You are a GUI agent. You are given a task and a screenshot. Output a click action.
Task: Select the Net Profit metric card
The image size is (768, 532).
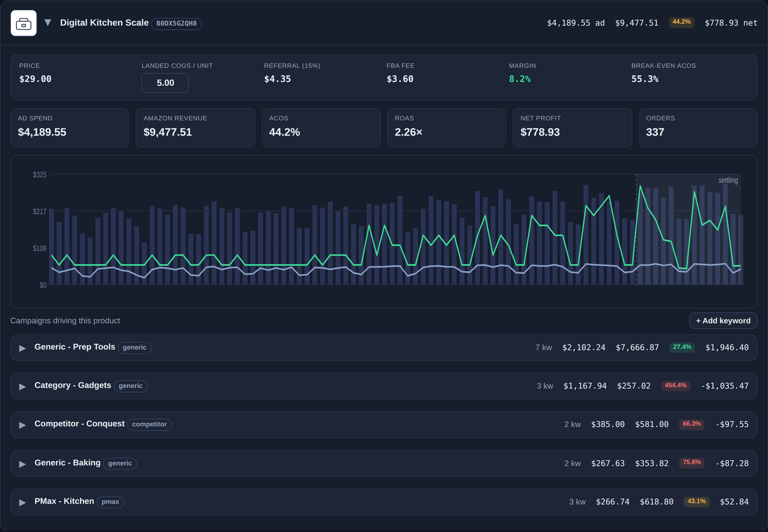pos(572,128)
